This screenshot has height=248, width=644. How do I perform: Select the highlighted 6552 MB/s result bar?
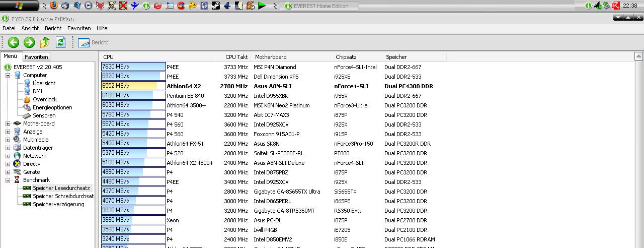[133, 86]
